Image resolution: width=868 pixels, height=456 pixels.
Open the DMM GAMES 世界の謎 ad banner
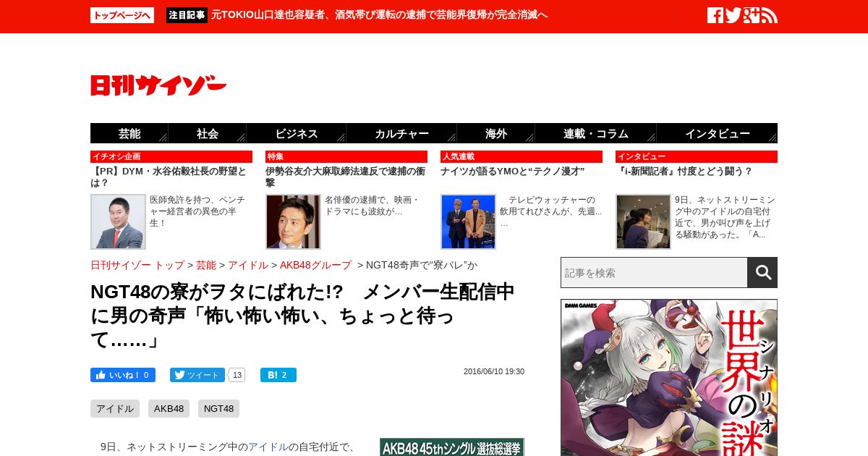(x=669, y=377)
